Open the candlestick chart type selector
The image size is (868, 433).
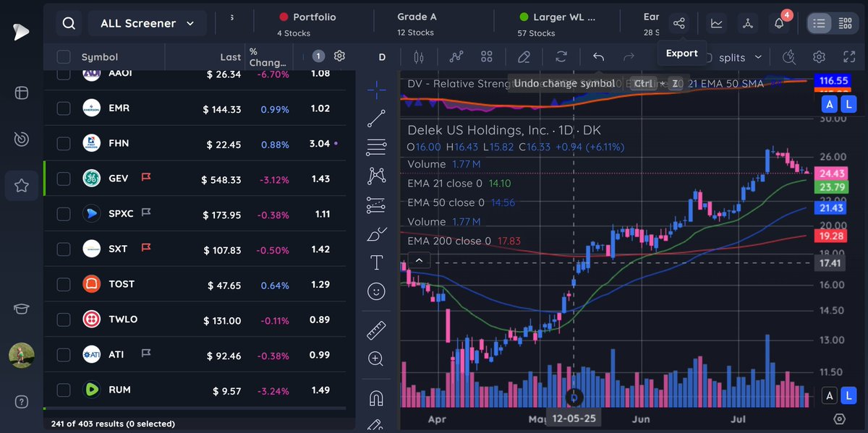pos(417,57)
